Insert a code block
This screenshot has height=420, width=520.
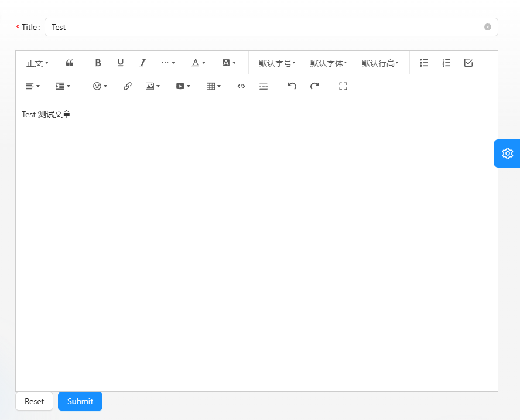241,86
